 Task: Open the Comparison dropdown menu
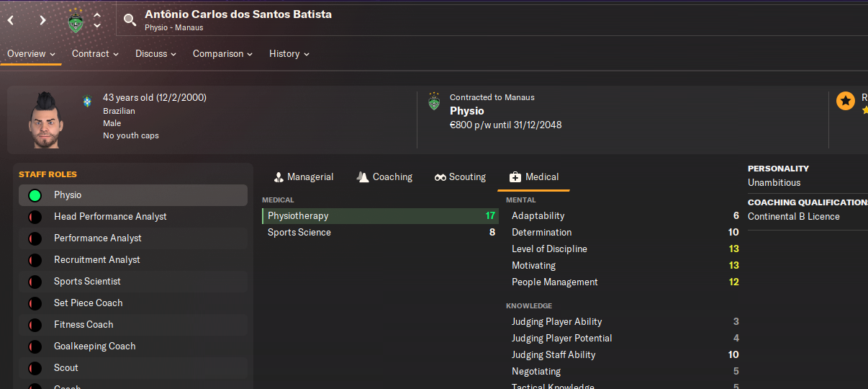(222, 54)
